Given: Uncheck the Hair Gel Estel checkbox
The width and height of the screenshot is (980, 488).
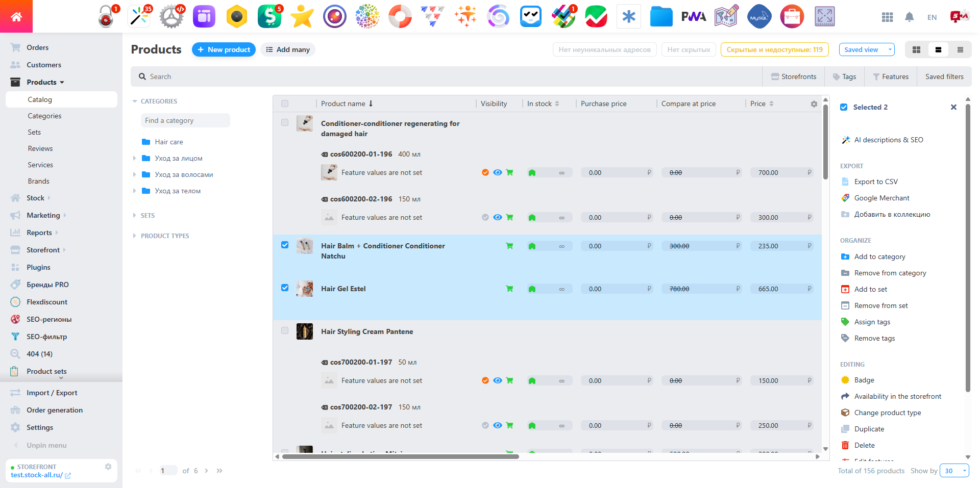Looking at the screenshot, I should pos(285,288).
